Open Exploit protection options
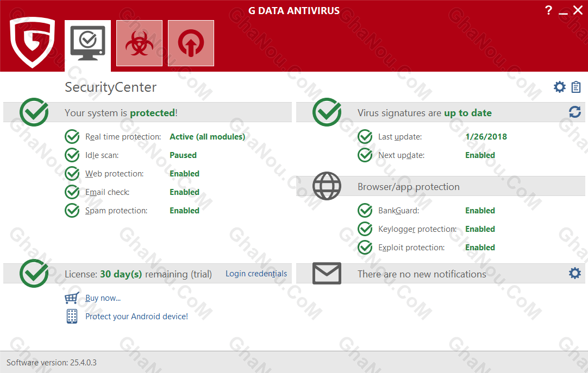The image size is (588, 373). [x=411, y=247]
